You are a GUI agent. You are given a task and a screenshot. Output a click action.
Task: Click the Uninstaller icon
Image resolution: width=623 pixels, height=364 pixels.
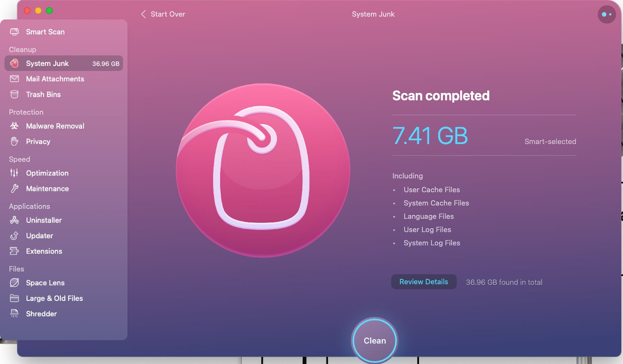(x=15, y=220)
